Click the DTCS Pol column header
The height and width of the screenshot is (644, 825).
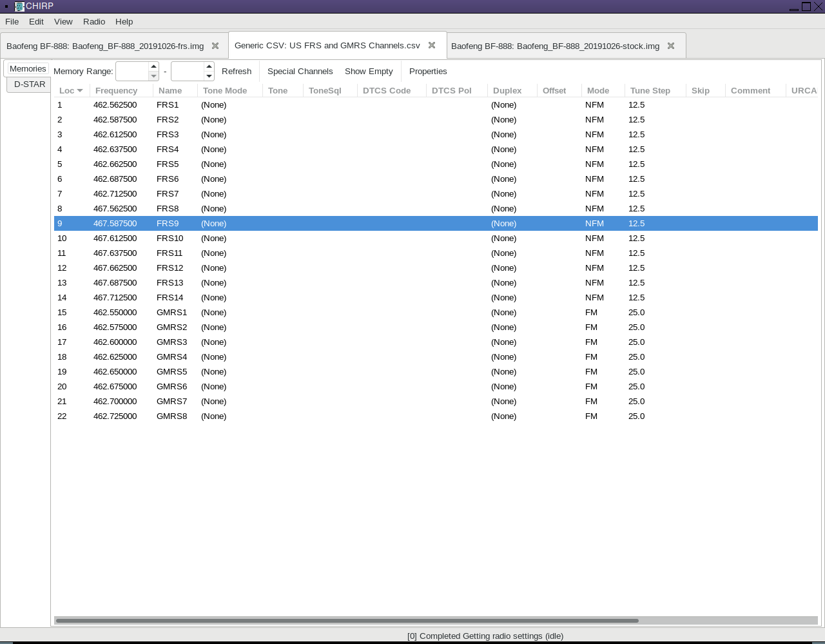[x=457, y=90]
